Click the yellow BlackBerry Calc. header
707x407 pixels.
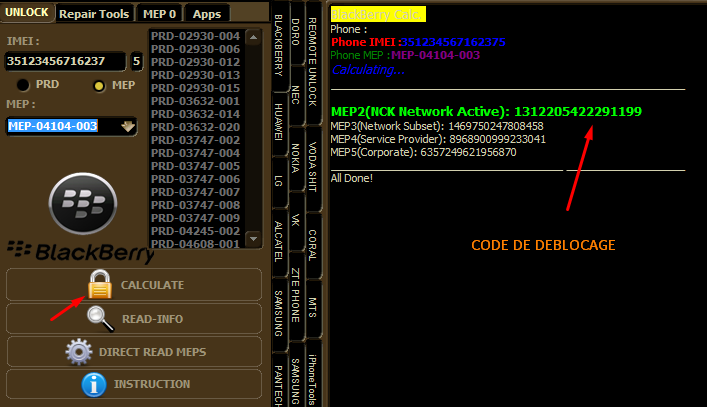pyautogui.click(x=378, y=14)
